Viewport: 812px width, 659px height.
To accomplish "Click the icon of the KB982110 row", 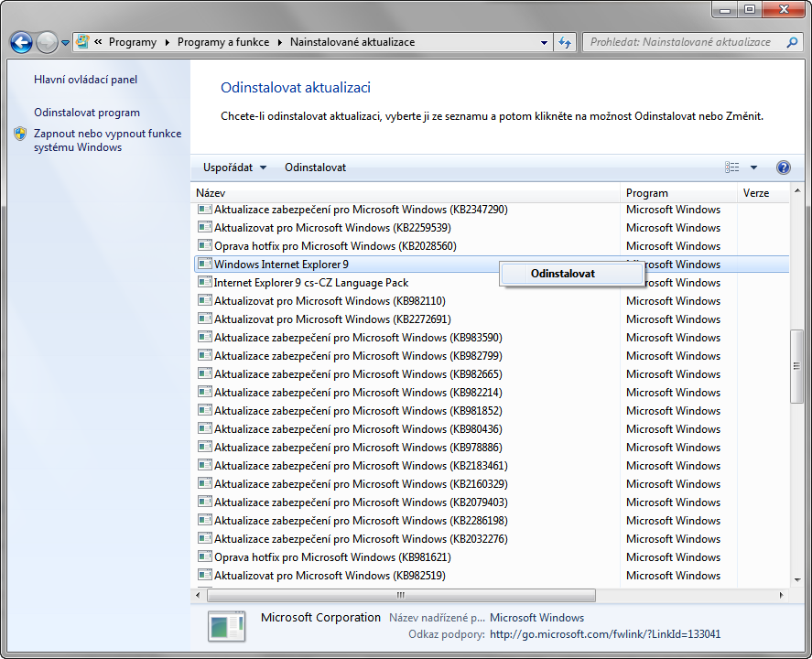I will point(205,301).
